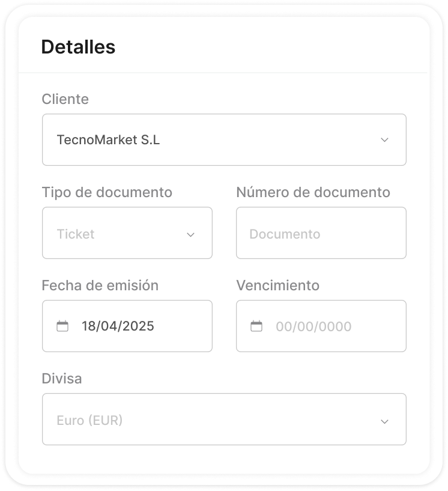
Task: Click the Cliente field label
Action: (x=65, y=99)
